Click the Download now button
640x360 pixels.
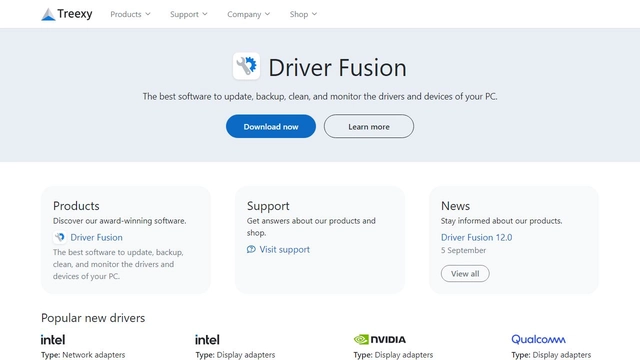pyautogui.click(x=271, y=126)
